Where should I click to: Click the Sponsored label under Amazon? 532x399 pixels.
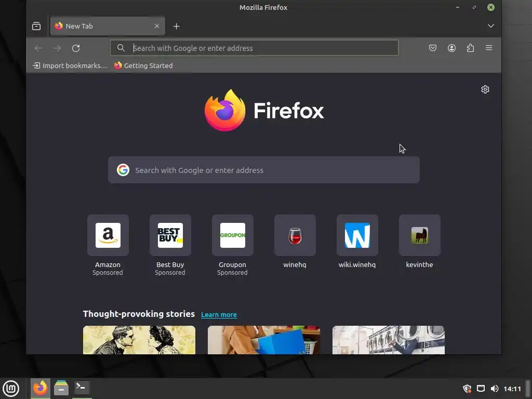(108, 272)
